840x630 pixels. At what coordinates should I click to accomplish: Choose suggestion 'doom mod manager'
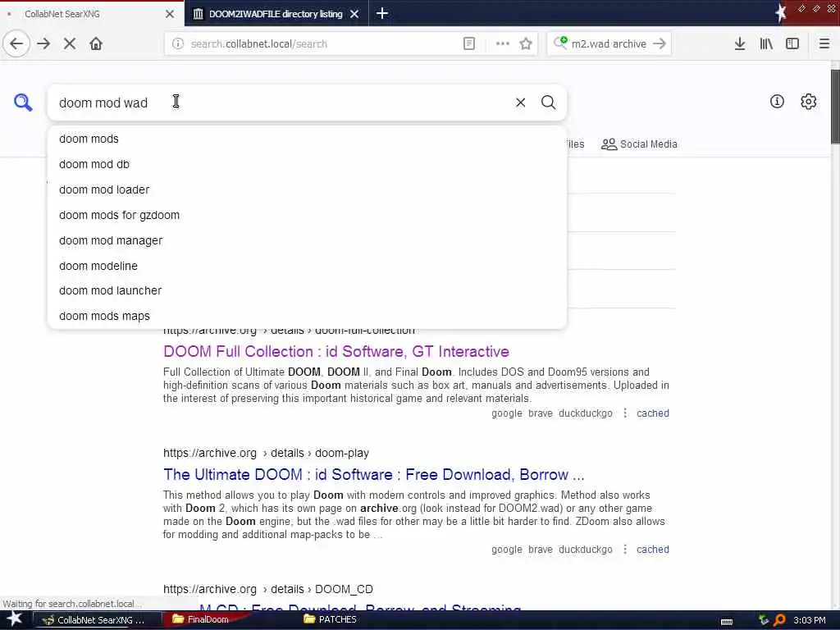pyautogui.click(x=307, y=240)
